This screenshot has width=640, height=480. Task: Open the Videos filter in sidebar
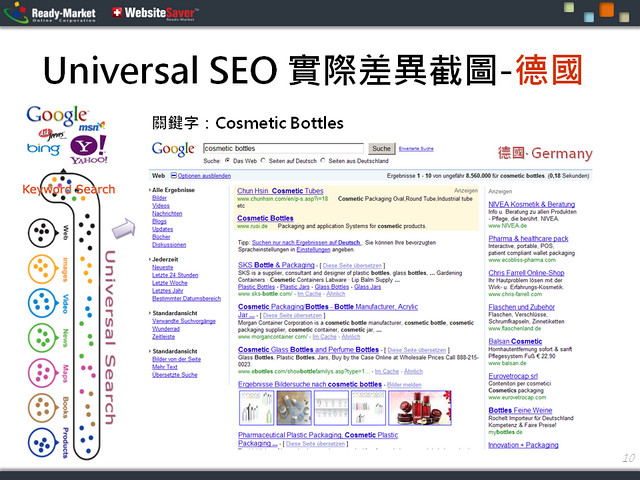161,206
